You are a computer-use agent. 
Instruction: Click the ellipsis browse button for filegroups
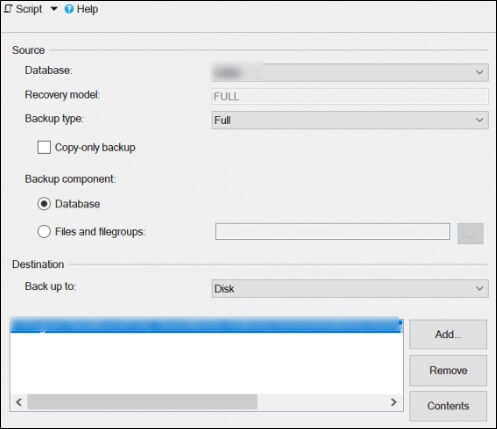470,234
